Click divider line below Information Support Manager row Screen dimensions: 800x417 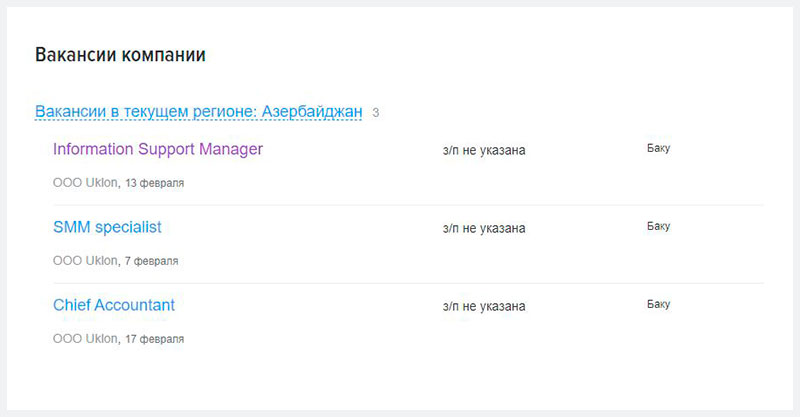tap(409, 205)
